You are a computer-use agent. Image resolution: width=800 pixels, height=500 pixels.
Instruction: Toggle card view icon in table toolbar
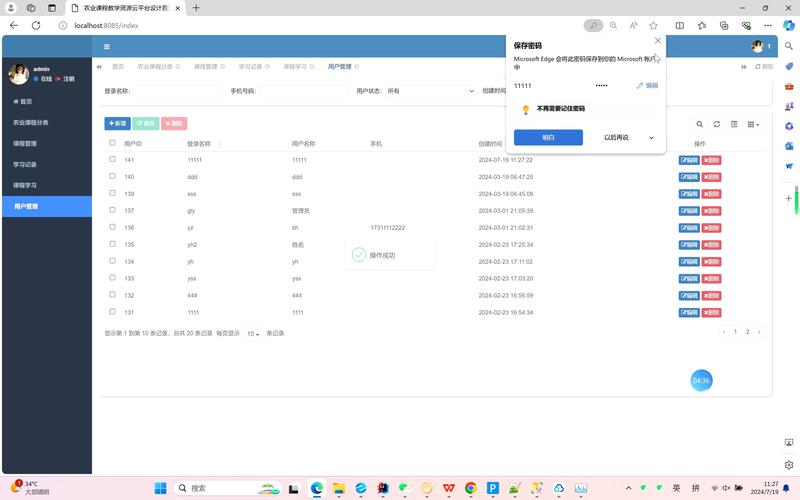pyautogui.click(x=734, y=124)
